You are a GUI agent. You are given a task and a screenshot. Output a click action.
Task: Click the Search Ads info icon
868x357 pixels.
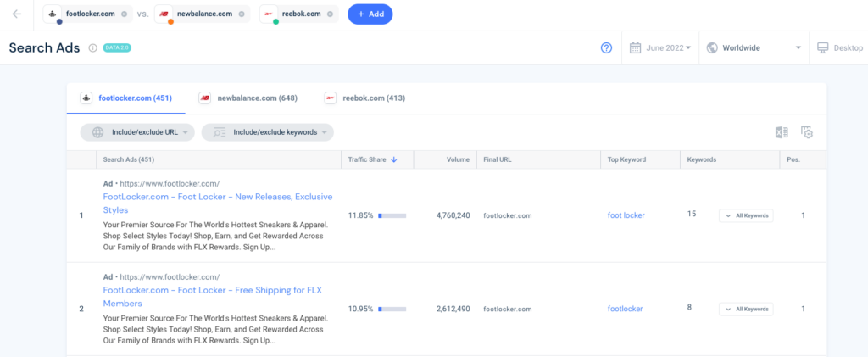pyautogui.click(x=92, y=48)
